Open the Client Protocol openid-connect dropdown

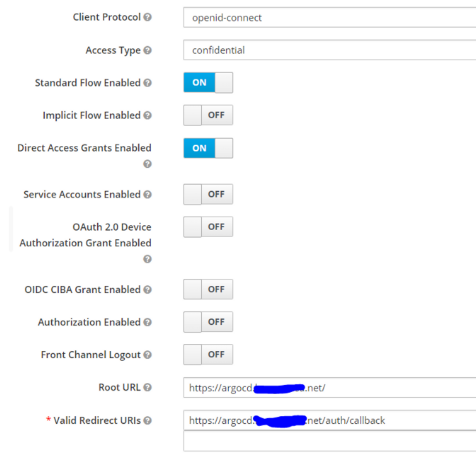point(330,17)
